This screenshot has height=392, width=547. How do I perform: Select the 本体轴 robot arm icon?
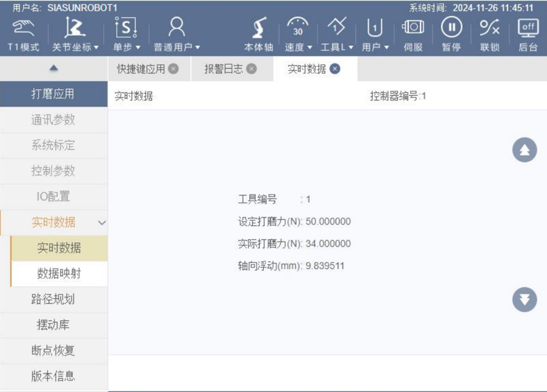point(258,28)
